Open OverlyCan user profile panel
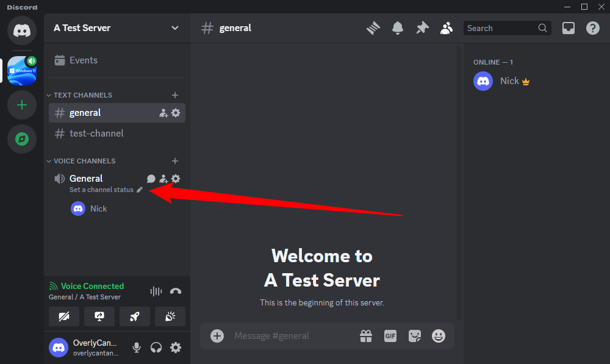This screenshot has width=610, height=364. tap(85, 348)
